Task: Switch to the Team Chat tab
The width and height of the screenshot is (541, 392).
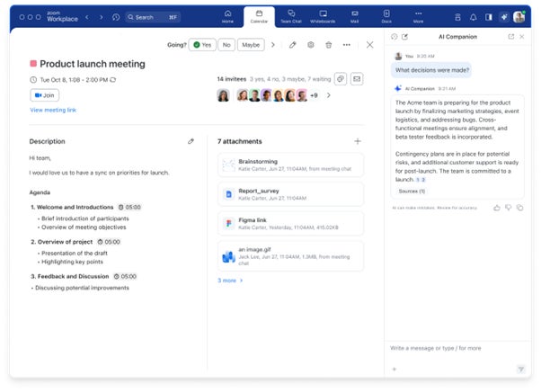Action: [290, 15]
